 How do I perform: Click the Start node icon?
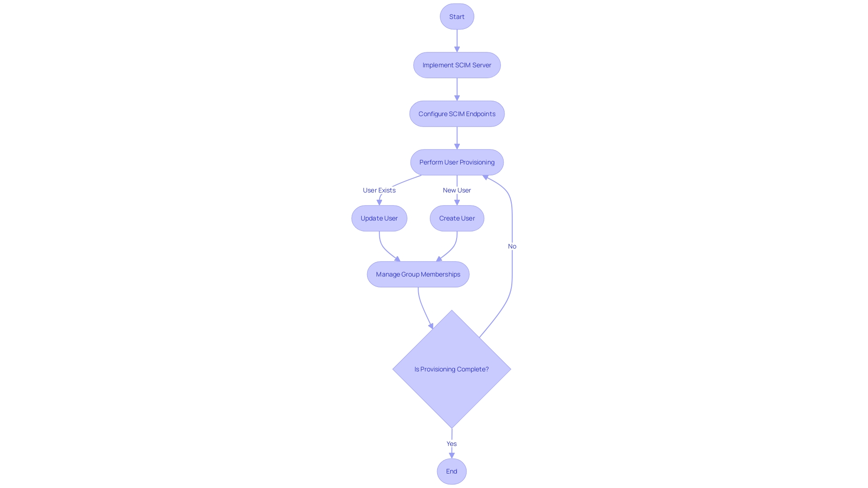coord(457,16)
